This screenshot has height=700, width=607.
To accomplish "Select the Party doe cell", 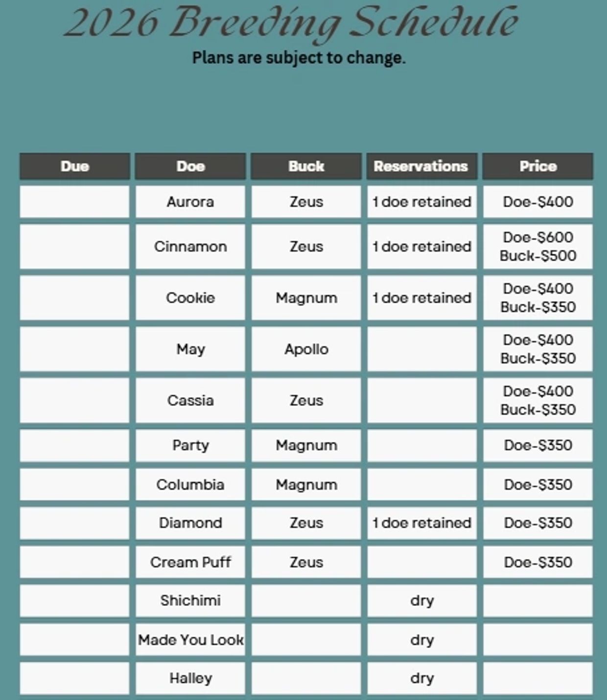I will (190, 445).
